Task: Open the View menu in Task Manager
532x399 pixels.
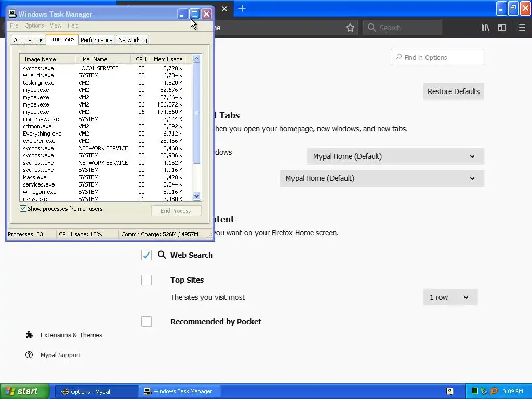Action: coord(56,25)
